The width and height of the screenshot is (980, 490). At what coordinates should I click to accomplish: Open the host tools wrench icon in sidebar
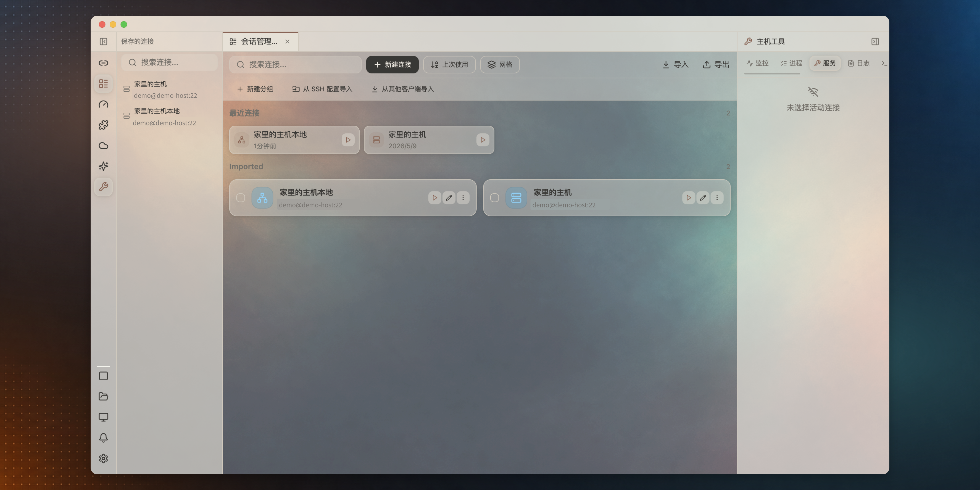coord(104,187)
